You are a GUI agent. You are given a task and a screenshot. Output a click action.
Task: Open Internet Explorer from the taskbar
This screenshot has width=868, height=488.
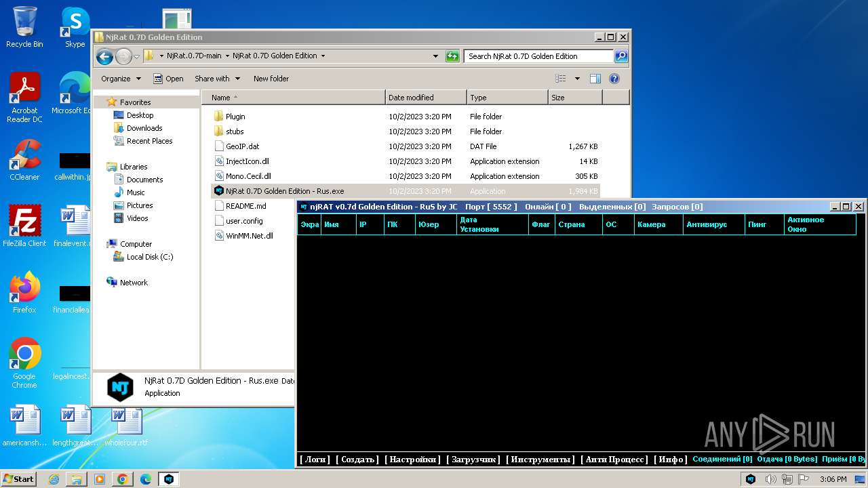54,479
